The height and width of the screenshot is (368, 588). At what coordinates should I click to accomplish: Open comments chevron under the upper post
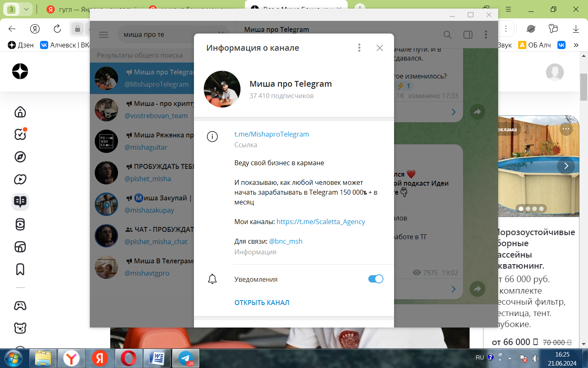[x=453, y=112]
